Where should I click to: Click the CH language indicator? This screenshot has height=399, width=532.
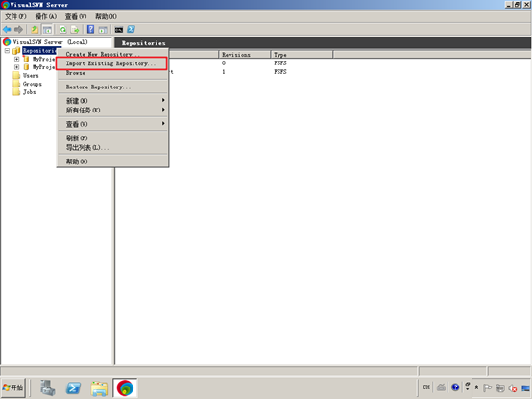tap(426, 387)
